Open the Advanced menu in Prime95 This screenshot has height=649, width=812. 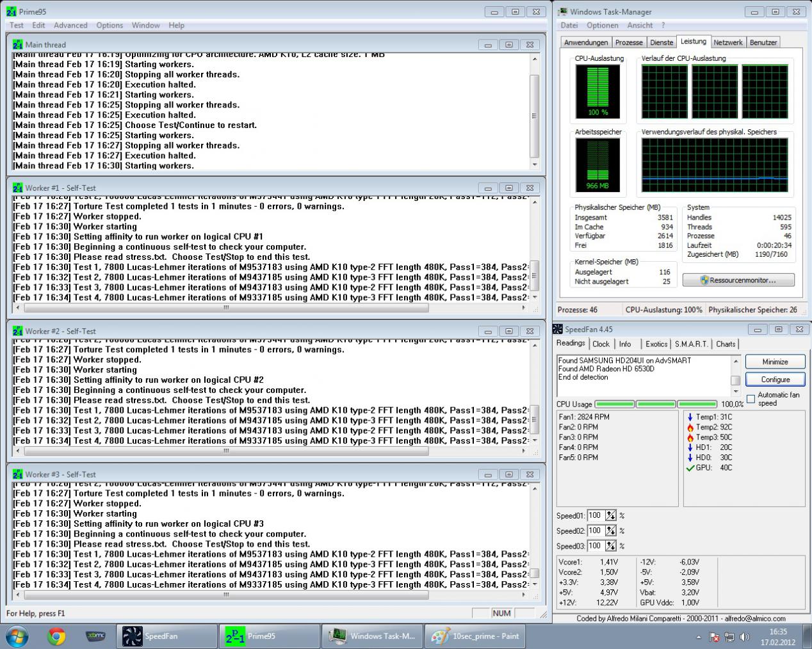click(70, 25)
